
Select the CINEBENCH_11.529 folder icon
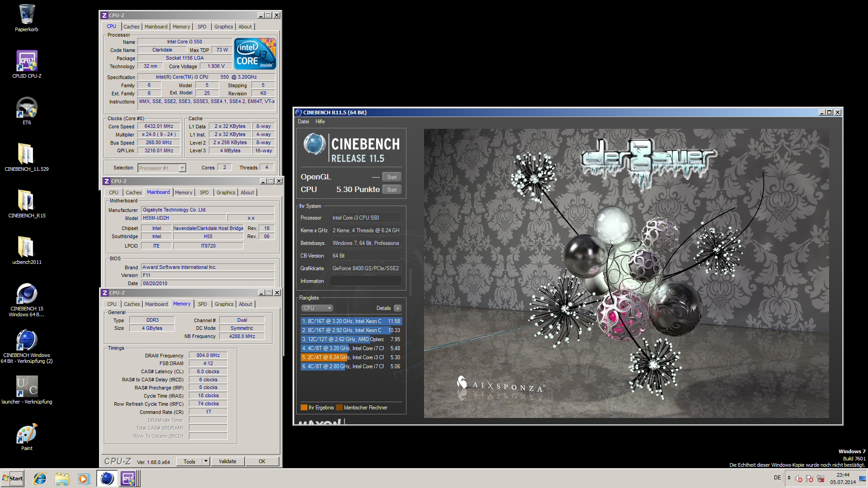click(x=27, y=157)
